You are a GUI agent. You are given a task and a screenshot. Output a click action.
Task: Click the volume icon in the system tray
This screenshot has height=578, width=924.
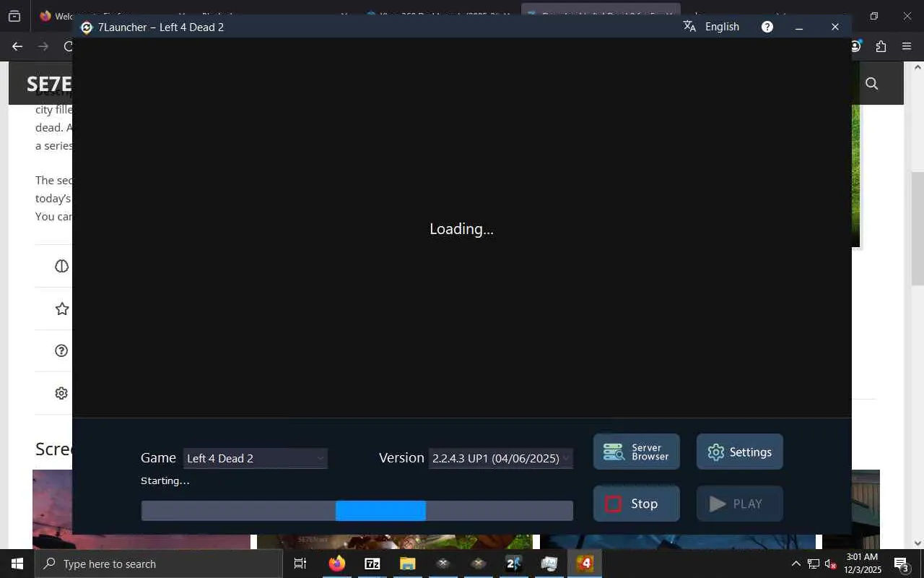point(830,564)
